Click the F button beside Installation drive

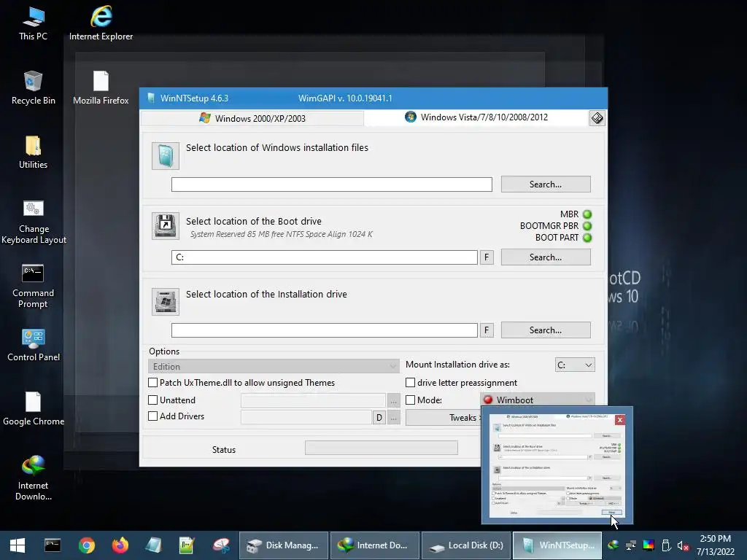[x=487, y=330]
